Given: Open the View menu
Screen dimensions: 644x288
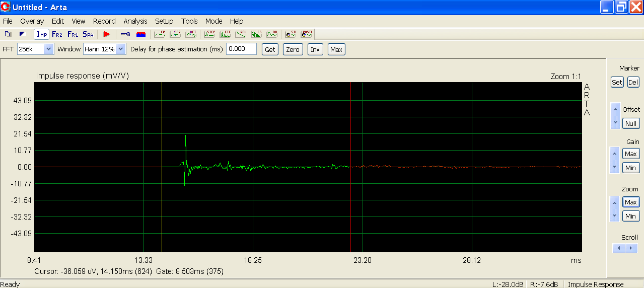Looking at the screenshot, I should tap(79, 21).
